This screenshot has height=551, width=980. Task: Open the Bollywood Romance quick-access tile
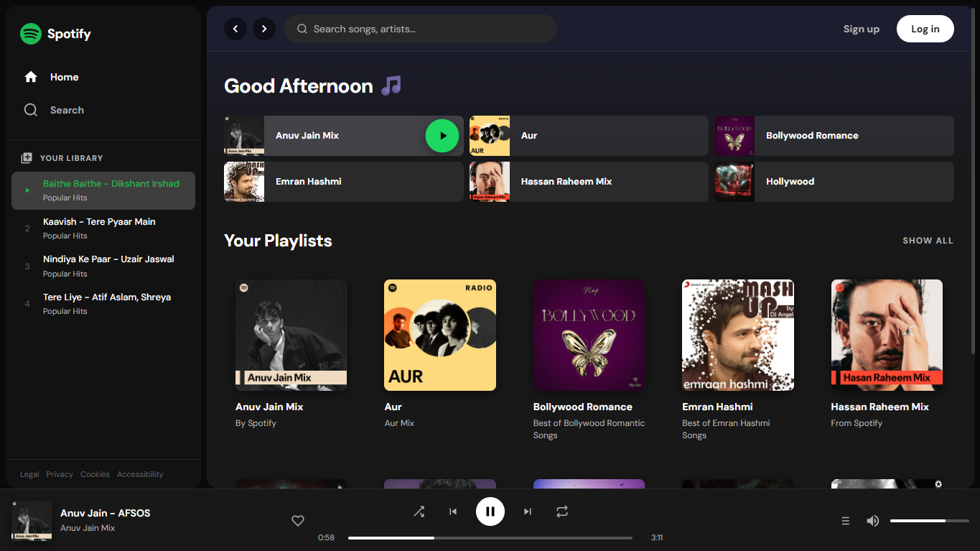click(834, 136)
